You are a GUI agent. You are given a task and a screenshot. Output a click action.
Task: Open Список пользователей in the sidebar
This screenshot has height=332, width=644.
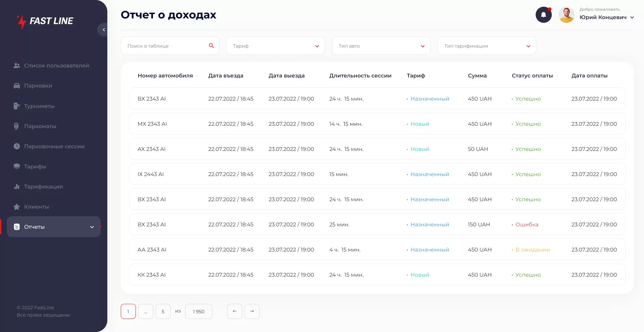(56, 66)
